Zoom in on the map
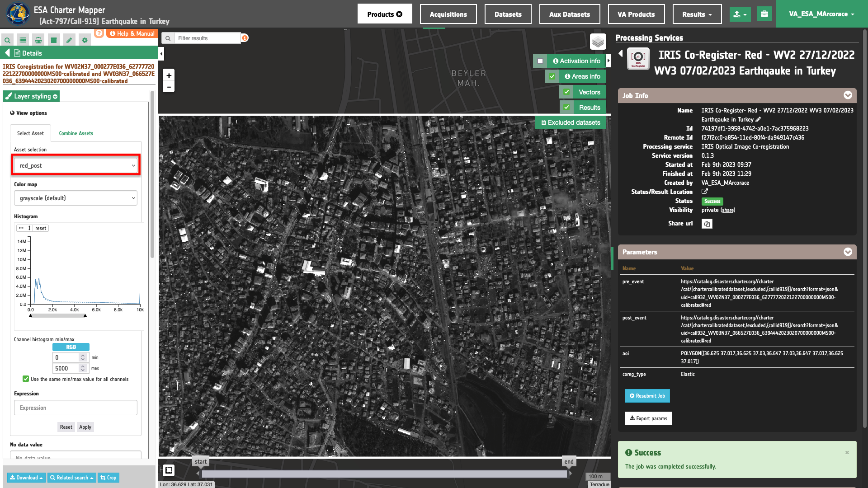The image size is (868, 488). pos(169,75)
